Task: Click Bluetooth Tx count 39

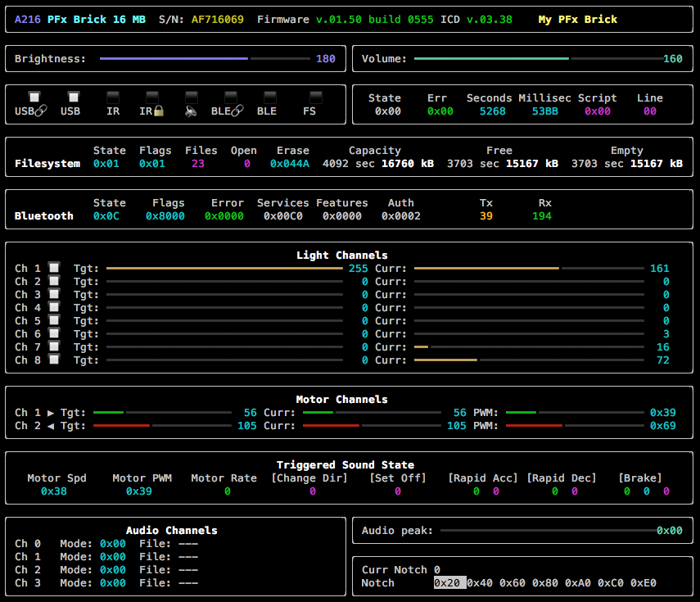Action: point(486,216)
